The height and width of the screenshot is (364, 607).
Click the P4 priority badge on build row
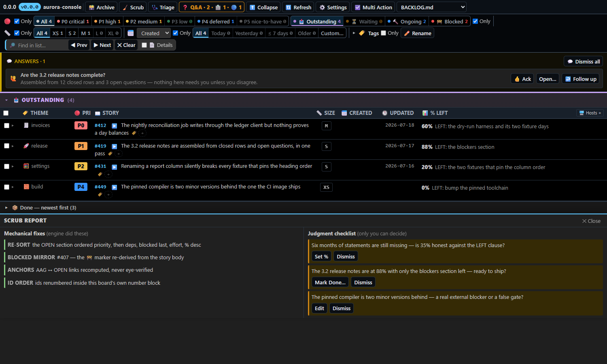(81, 187)
